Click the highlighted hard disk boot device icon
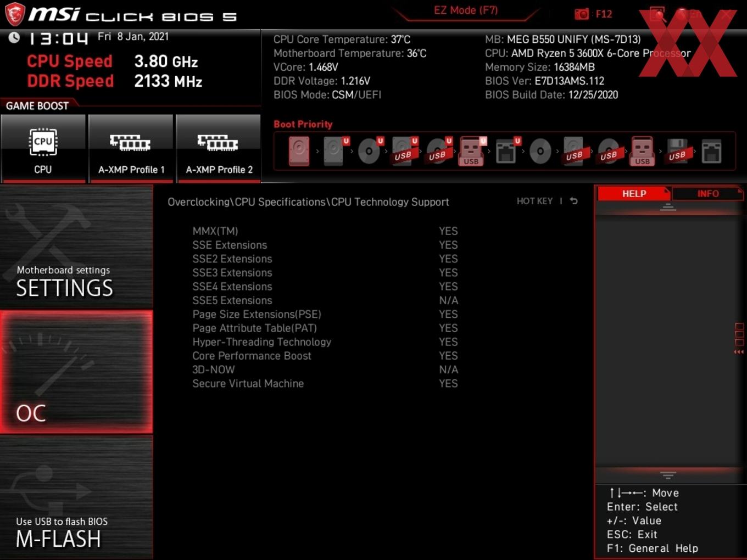Image resolution: width=747 pixels, height=560 pixels. tap(299, 151)
